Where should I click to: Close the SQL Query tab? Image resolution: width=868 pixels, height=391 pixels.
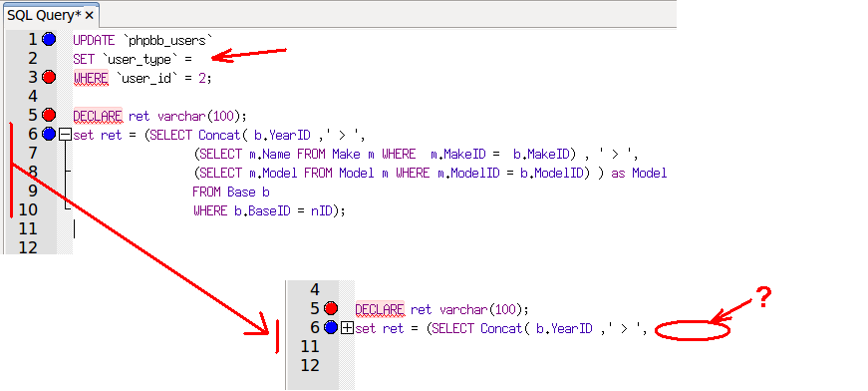(89, 16)
